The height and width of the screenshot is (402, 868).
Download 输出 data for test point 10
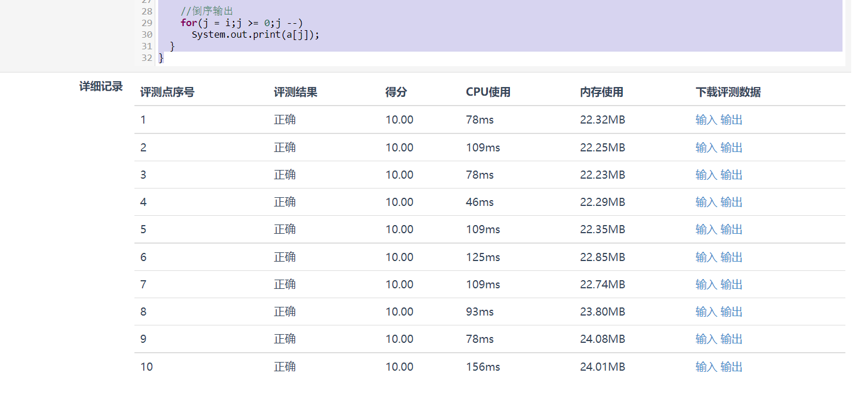point(731,367)
